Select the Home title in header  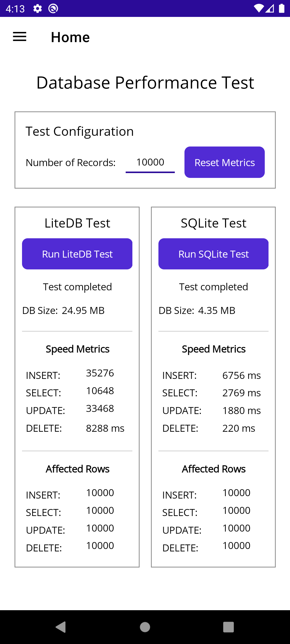point(70,37)
